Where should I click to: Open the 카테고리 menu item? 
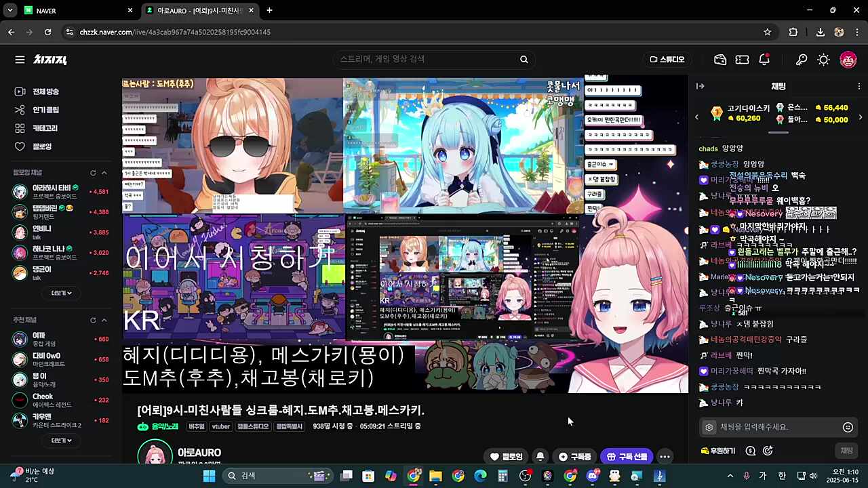pyautogui.click(x=38, y=128)
